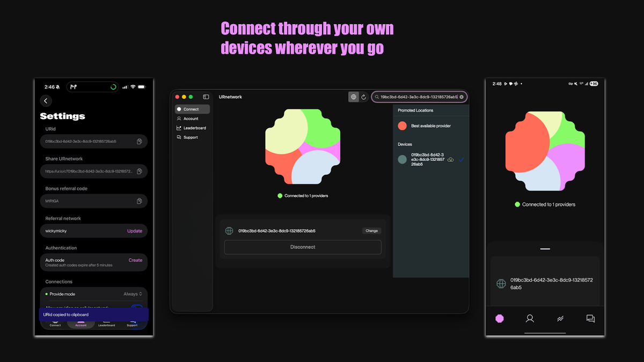Screen dimensions: 644x362
Task: Open Leaderboard from the desktop sidebar
Action: point(193,128)
